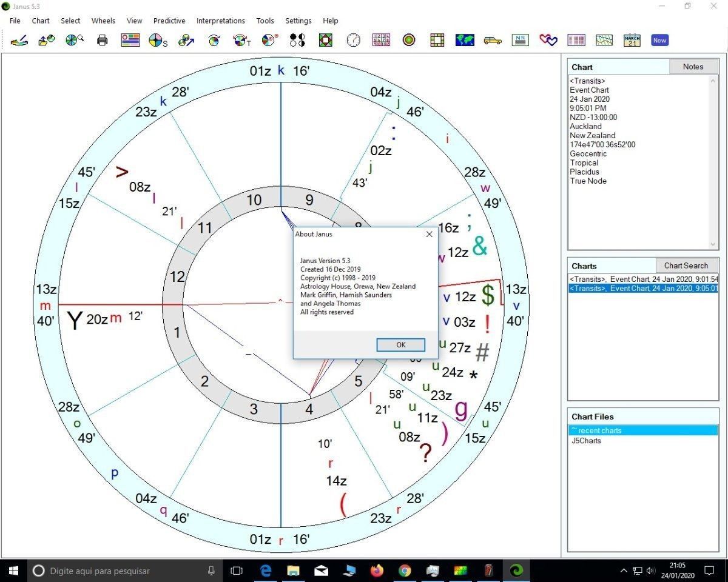Open the File menu
This screenshot has width=728, height=582.
(x=15, y=21)
